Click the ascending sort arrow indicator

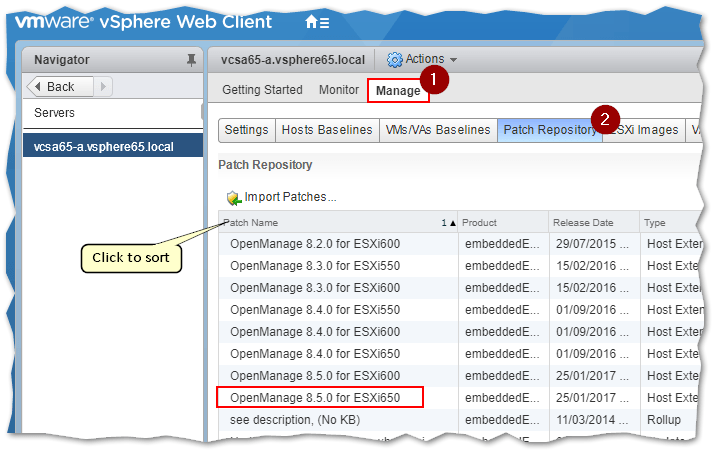453,223
